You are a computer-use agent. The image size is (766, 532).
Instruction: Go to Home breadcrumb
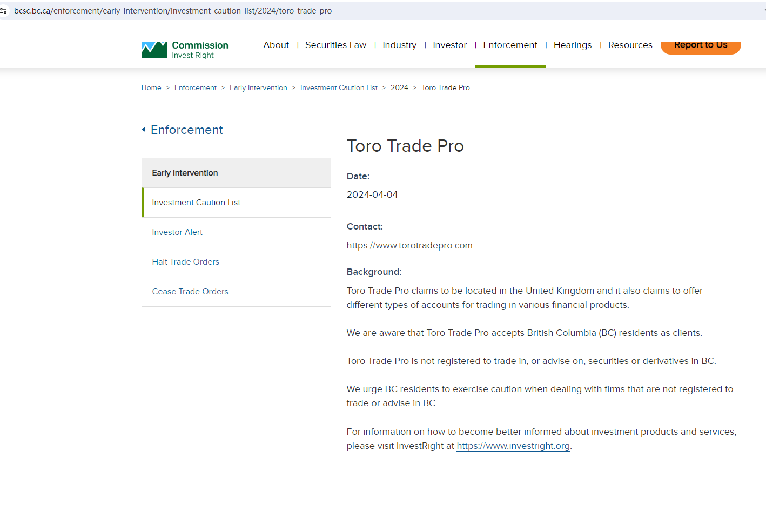151,87
